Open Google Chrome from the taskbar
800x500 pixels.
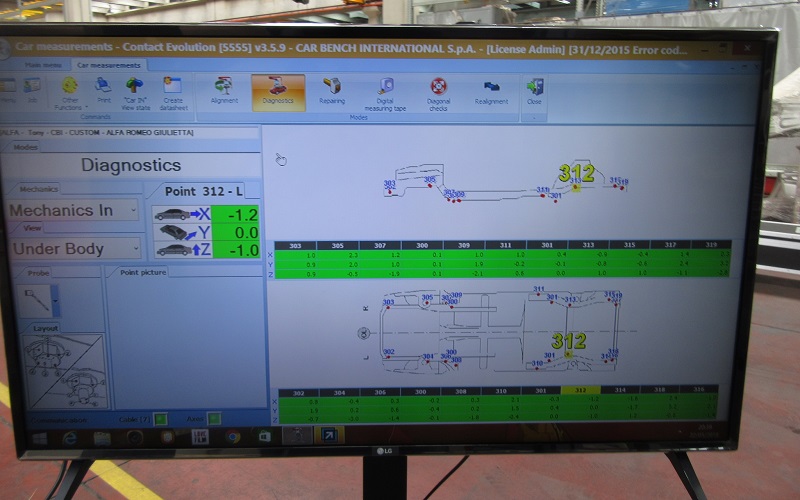[232, 437]
